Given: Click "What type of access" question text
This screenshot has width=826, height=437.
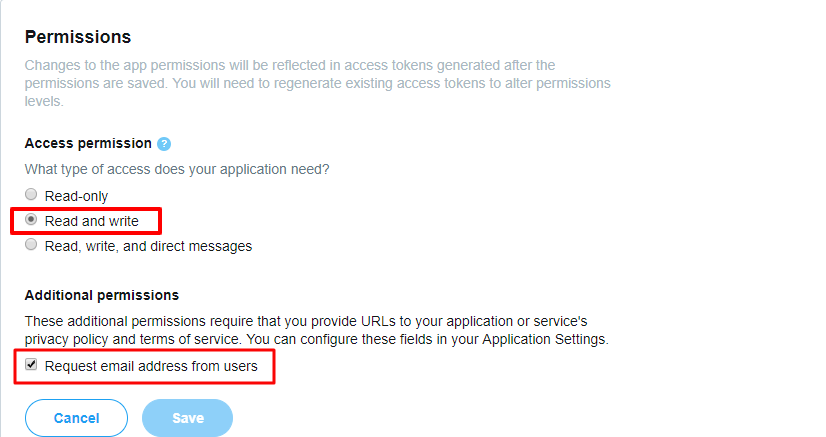Looking at the screenshot, I should 177,170.
